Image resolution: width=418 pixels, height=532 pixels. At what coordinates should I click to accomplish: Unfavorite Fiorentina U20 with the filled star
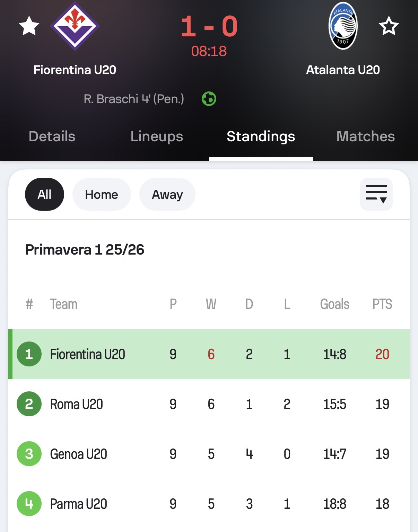(x=29, y=26)
